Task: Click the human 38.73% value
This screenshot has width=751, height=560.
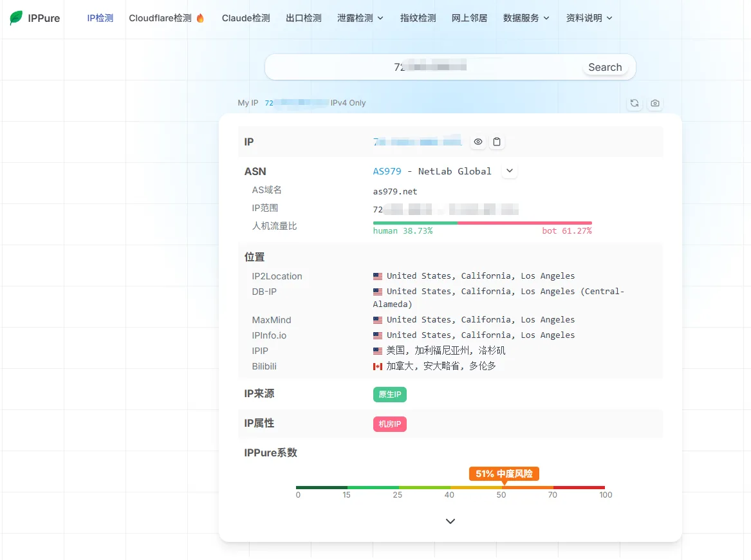Action: [x=403, y=231]
